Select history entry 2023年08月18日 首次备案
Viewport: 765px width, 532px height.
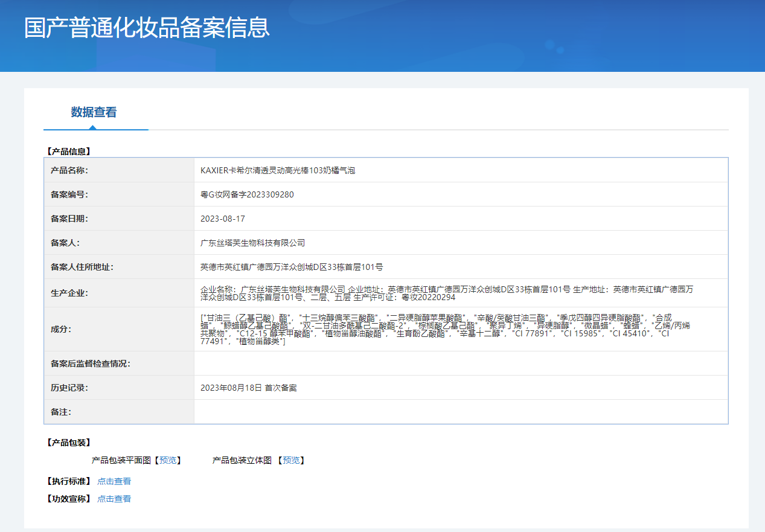[x=249, y=388]
